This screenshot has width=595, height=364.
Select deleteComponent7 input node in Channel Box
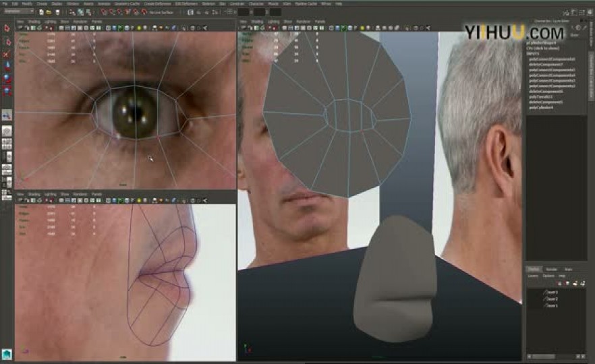click(x=546, y=65)
